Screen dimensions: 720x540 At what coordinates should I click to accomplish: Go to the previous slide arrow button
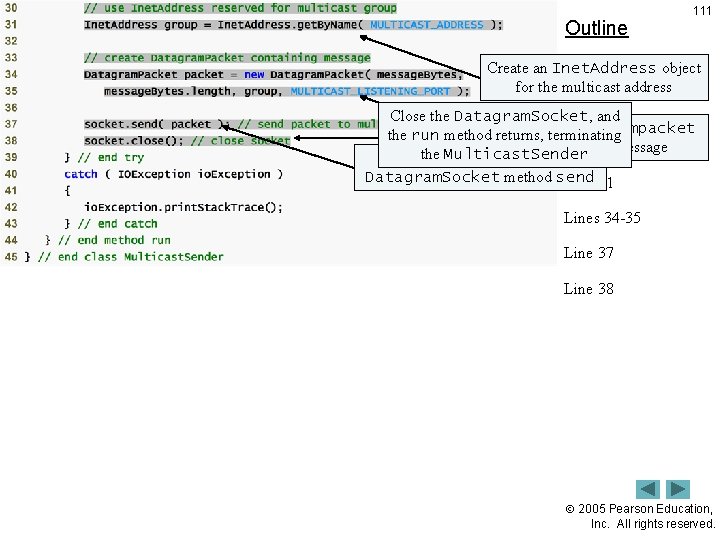coord(647,489)
